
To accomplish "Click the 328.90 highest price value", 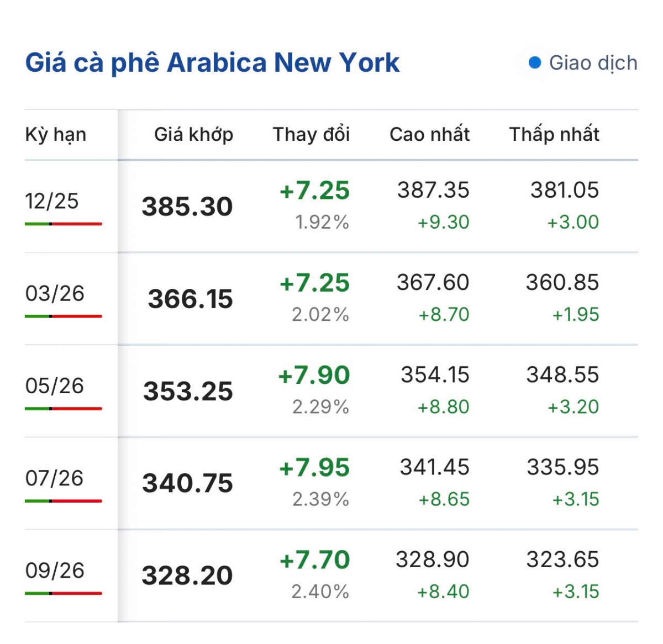I will 433,559.
